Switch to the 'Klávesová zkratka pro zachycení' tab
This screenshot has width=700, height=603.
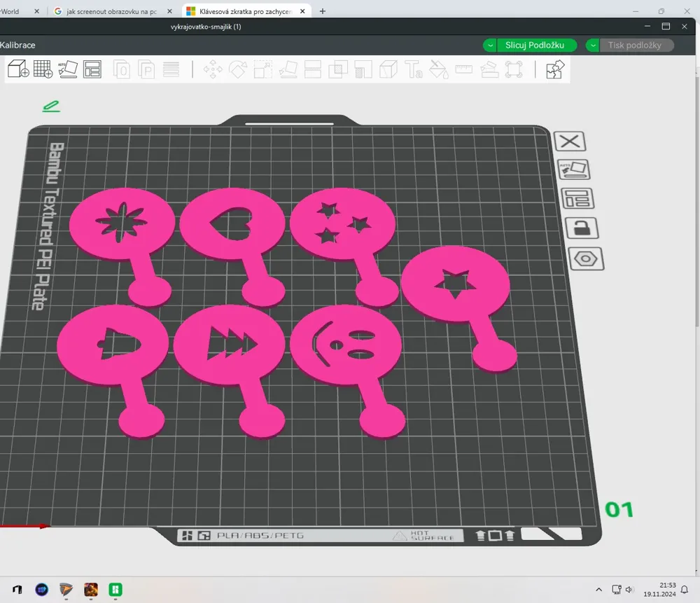(x=246, y=12)
